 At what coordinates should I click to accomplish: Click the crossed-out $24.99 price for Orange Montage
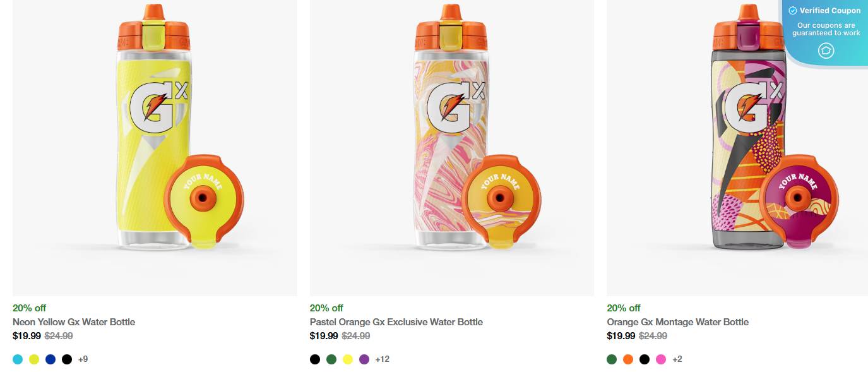point(653,336)
